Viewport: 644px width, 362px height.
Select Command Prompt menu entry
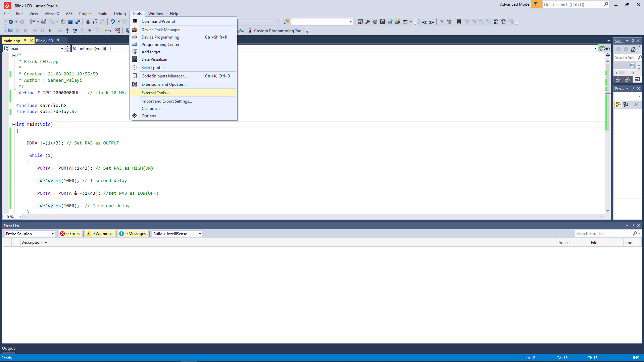click(183, 21)
